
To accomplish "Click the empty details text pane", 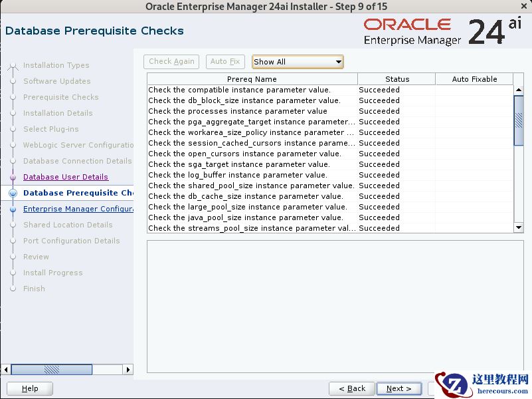I will 335,307.
